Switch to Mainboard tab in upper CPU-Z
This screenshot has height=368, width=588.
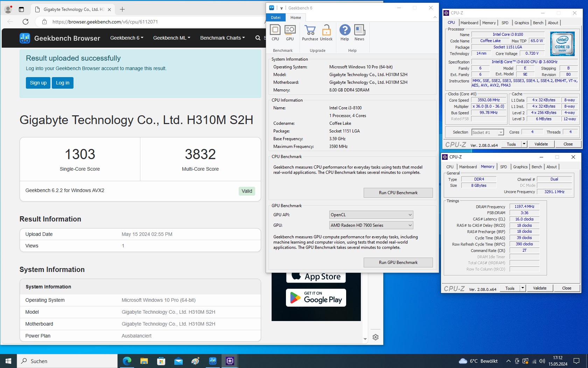(469, 23)
